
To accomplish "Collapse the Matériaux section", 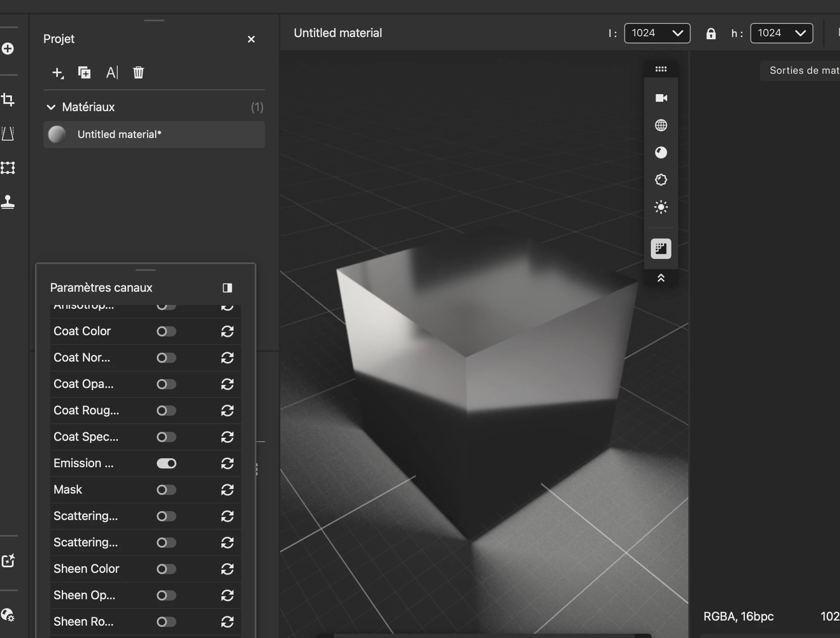I will 51,107.
